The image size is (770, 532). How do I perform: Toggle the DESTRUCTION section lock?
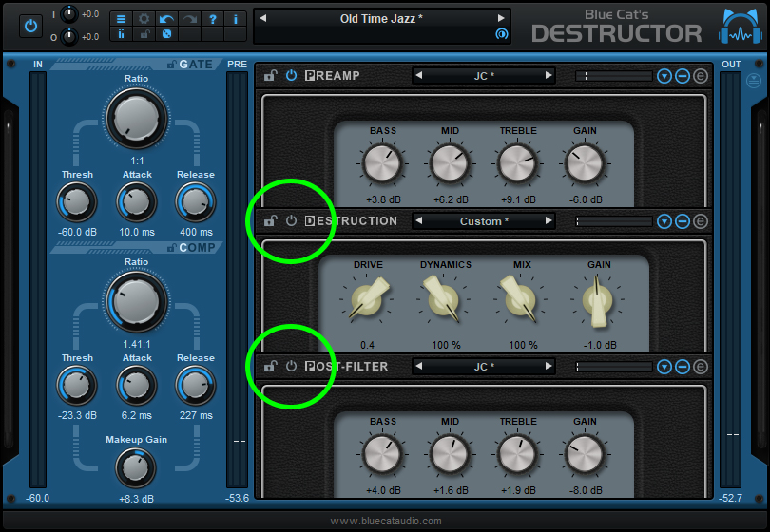pyautogui.click(x=270, y=220)
